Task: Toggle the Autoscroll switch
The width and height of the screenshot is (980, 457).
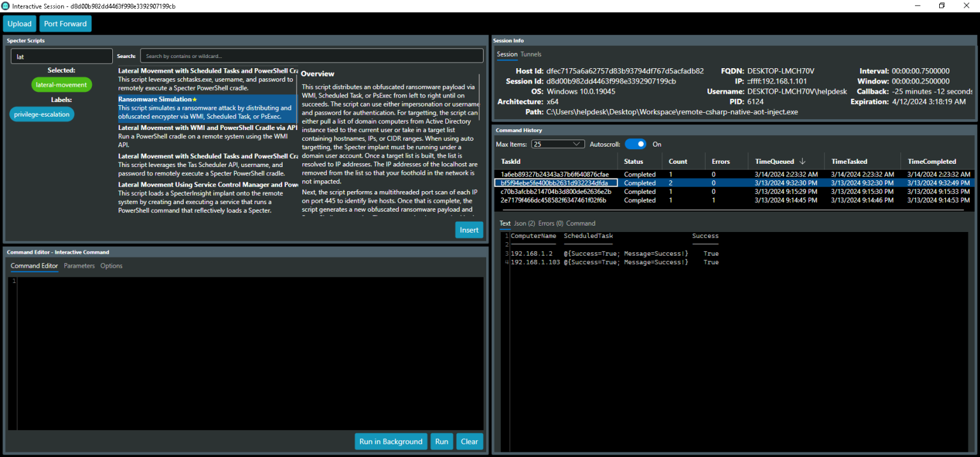Action: (635, 144)
